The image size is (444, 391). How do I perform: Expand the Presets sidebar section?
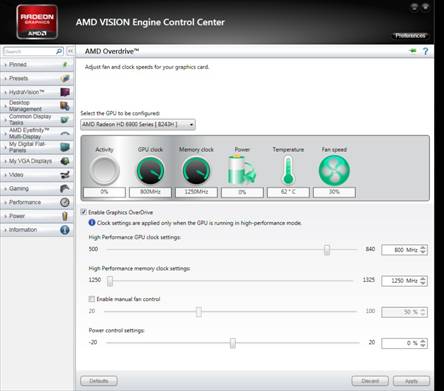(5, 79)
